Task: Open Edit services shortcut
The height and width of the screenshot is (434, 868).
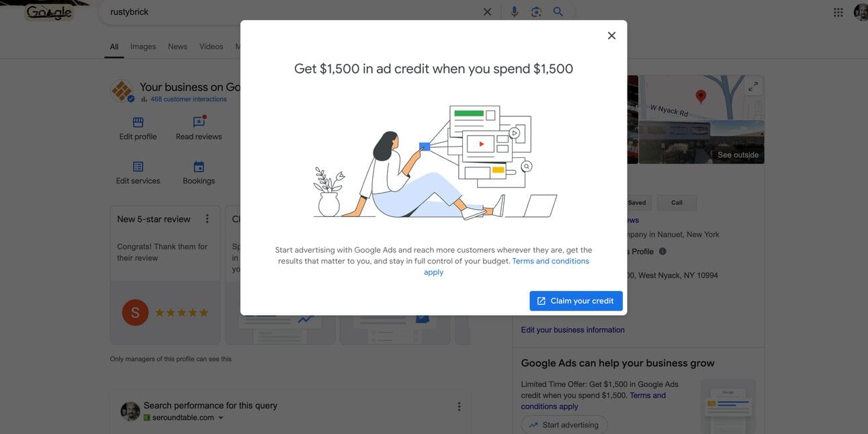Action: click(138, 173)
